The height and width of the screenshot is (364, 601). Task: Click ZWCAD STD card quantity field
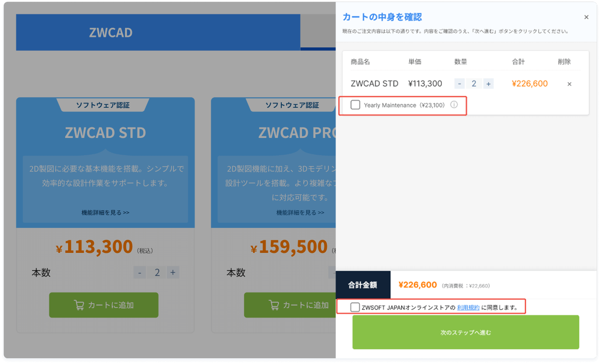(157, 273)
